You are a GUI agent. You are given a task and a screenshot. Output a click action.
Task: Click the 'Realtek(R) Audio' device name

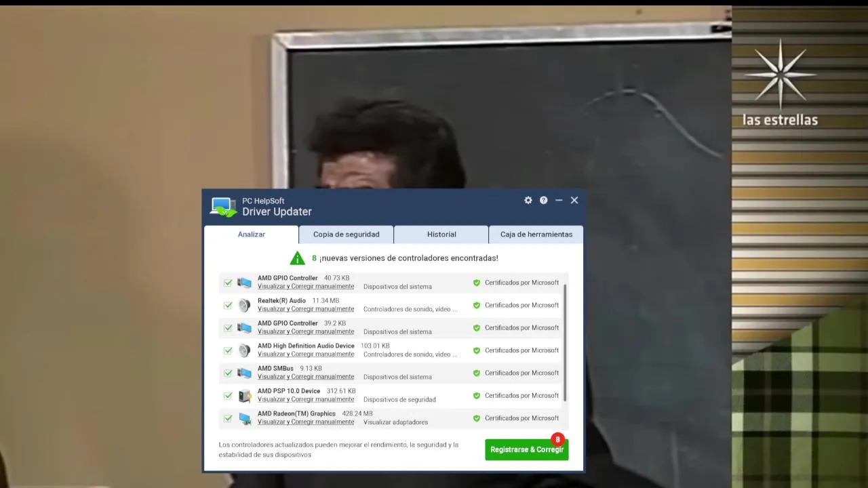(281, 301)
